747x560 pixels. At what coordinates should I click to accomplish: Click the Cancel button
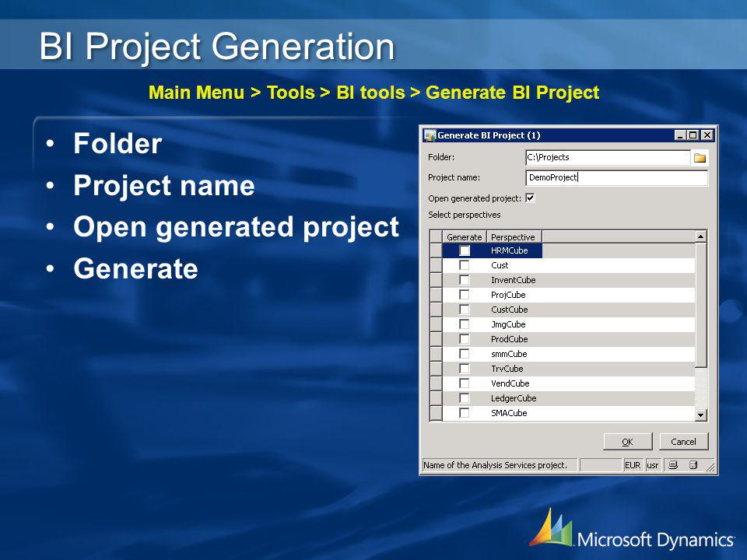pyautogui.click(x=684, y=442)
